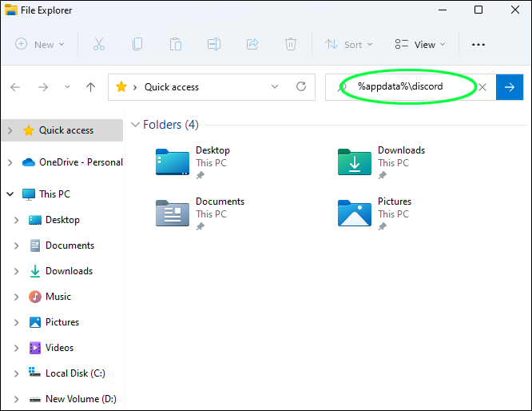Viewport: 532px width, 411px height.
Task: Refresh the current folder view
Action: point(301,87)
